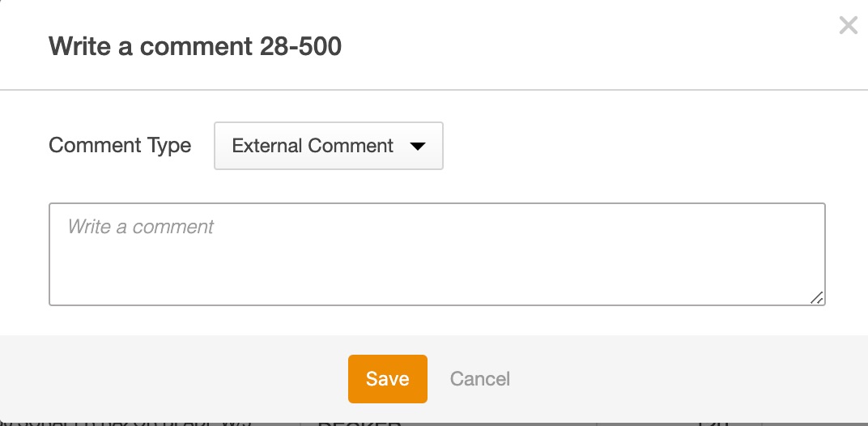Cancel writing the comment
Viewport: 868px width, 426px height.
click(x=479, y=379)
